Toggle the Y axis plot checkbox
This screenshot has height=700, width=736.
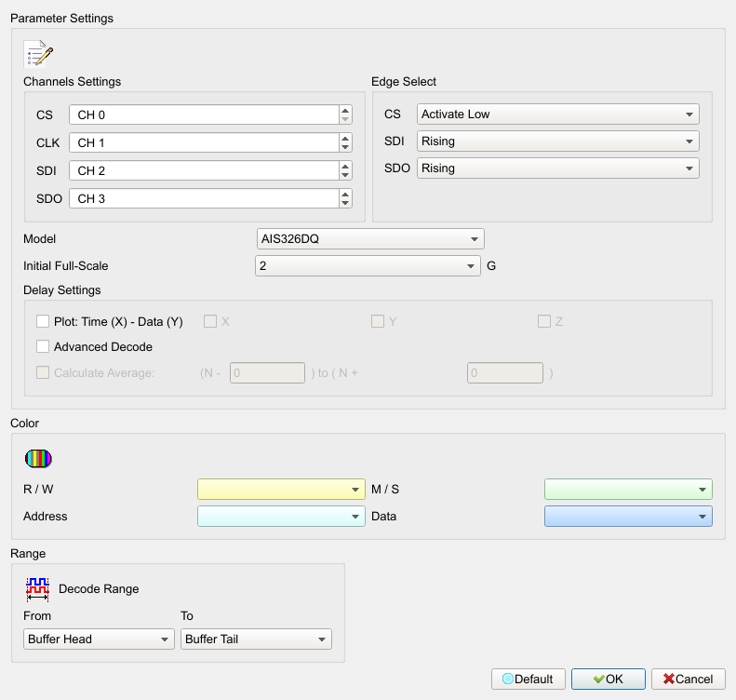[x=378, y=321]
